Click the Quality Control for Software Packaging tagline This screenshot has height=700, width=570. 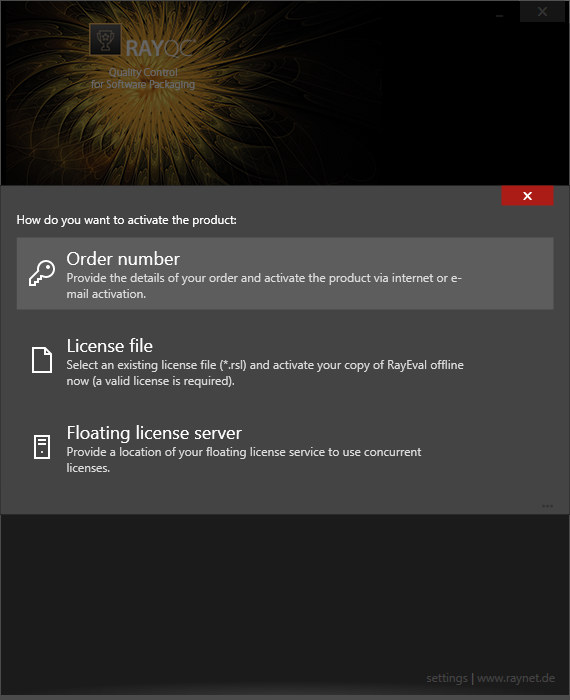point(143,78)
